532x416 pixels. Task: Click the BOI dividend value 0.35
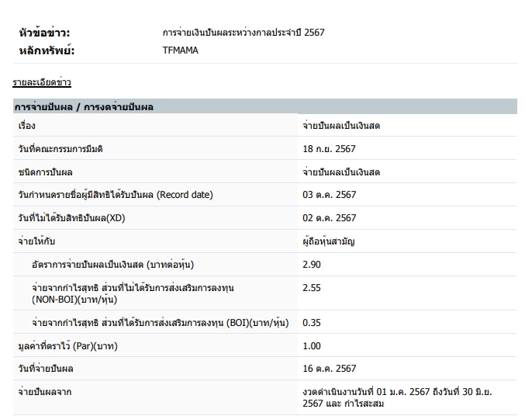coord(312,322)
